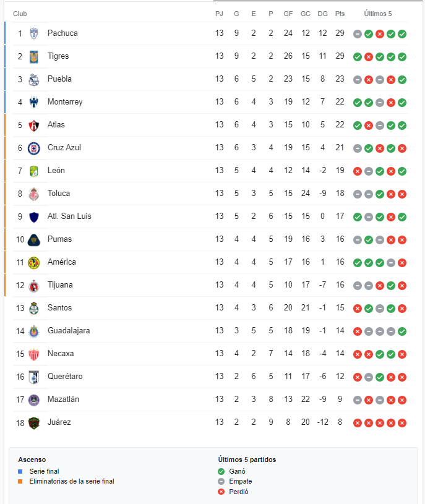Open the Puebla team name link
The image size is (425, 504).
click(59, 79)
